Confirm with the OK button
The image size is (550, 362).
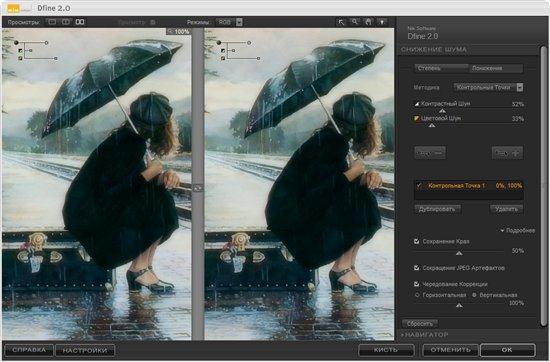(507, 350)
